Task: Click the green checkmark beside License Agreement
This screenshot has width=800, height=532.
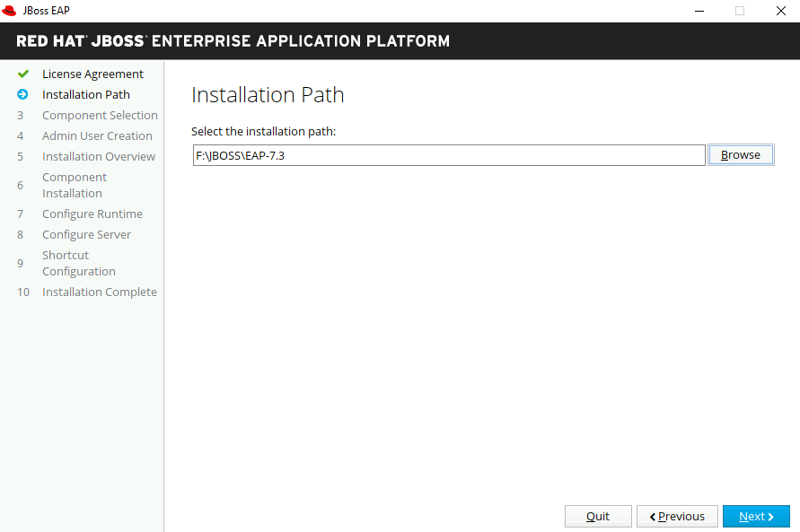Action: tap(23, 74)
